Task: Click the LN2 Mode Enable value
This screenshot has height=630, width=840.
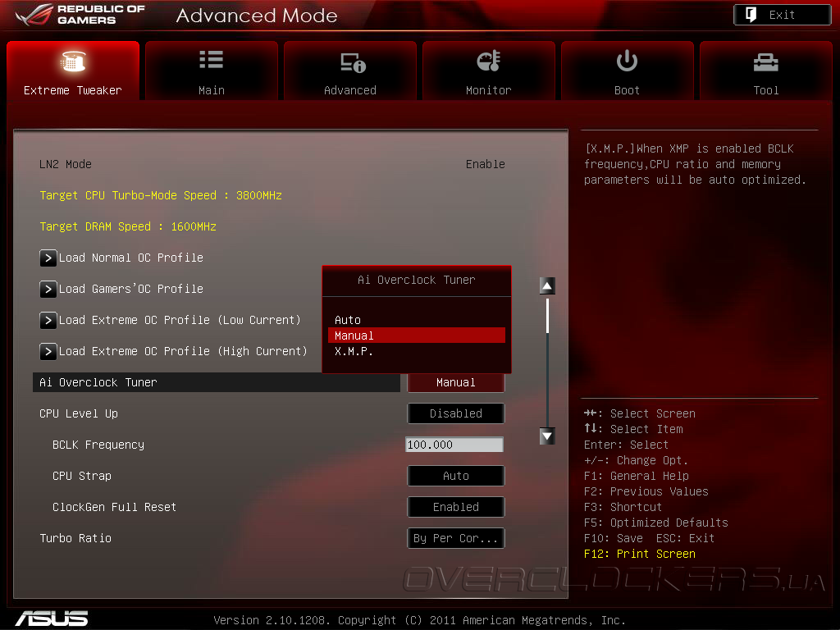Action: (486, 164)
